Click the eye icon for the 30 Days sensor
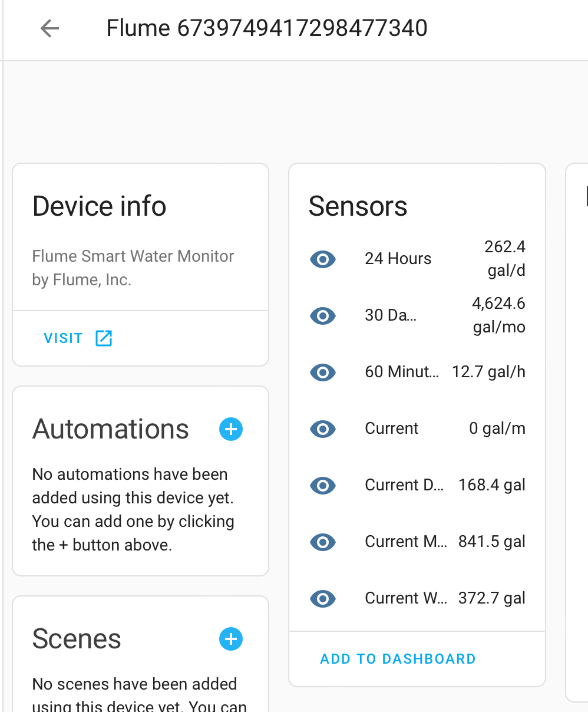588x712 pixels. (x=323, y=316)
